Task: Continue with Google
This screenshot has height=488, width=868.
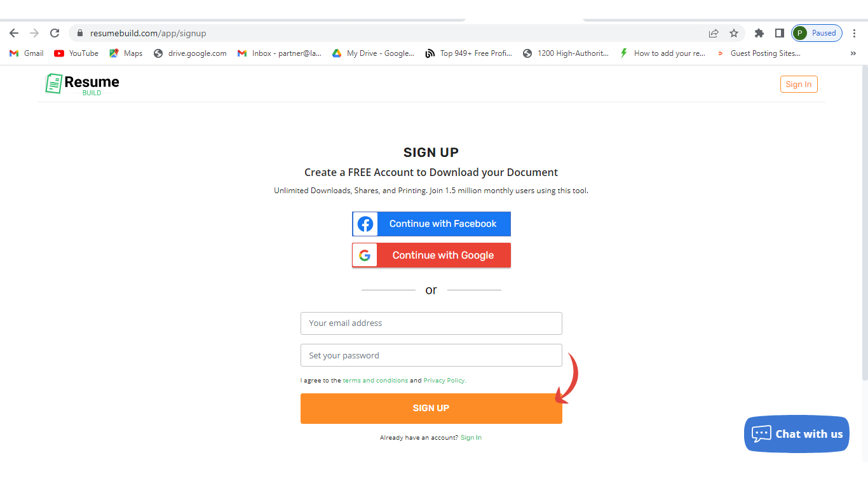Action: [x=431, y=255]
